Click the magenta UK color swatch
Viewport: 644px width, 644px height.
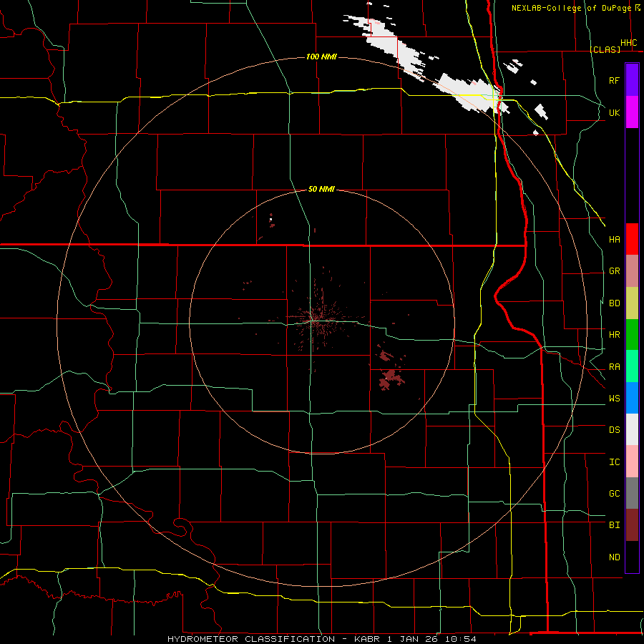click(632, 112)
